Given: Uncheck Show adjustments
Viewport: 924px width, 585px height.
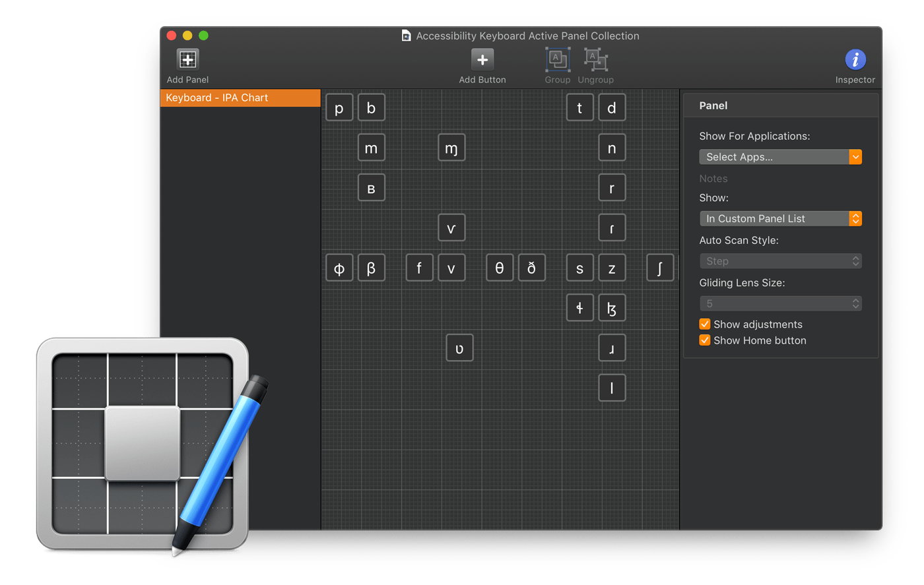Looking at the screenshot, I should coord(704,324).
